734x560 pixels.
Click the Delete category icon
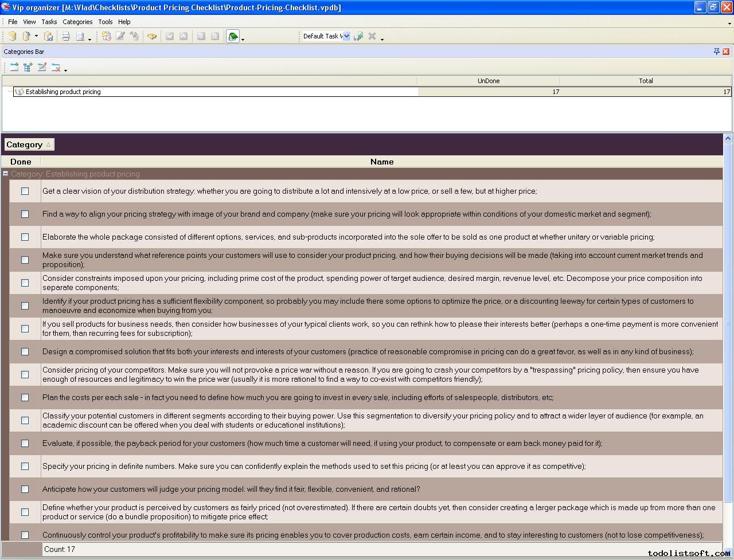click(x=56, y=67)
